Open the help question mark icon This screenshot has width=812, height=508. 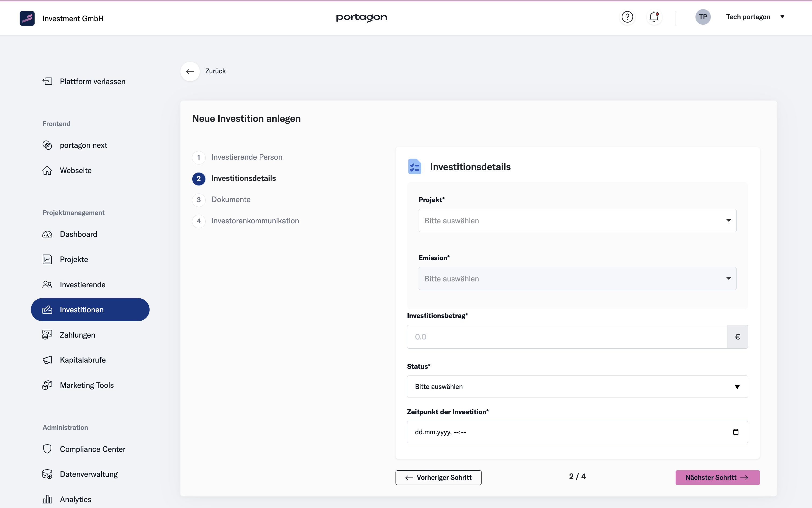tap(627, 17)
